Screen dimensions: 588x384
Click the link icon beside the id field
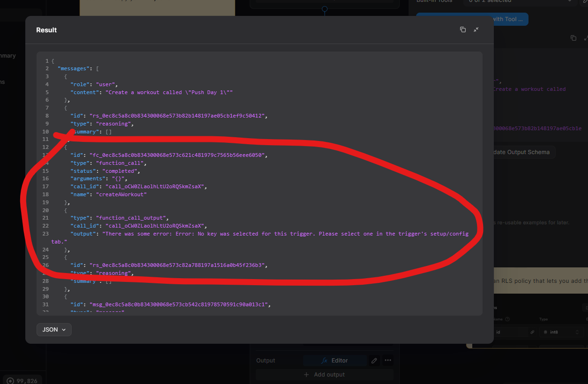click(x=532, y=332)
